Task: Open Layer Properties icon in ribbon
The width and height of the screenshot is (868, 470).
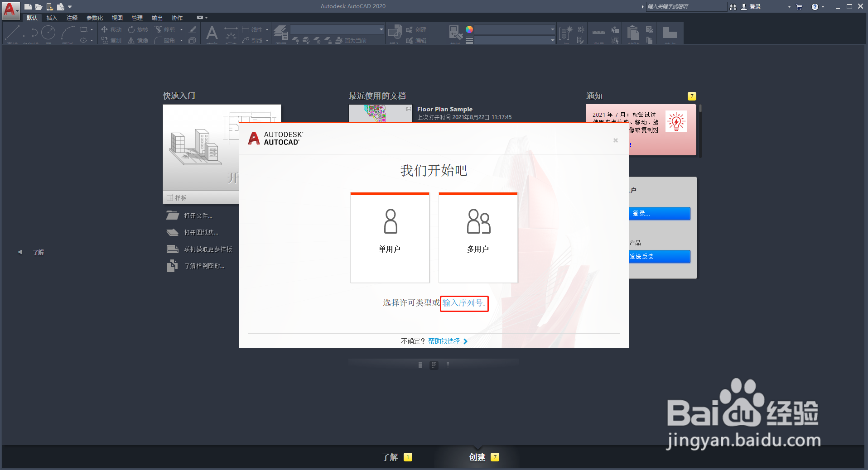Action: click(x=281, y=33)
